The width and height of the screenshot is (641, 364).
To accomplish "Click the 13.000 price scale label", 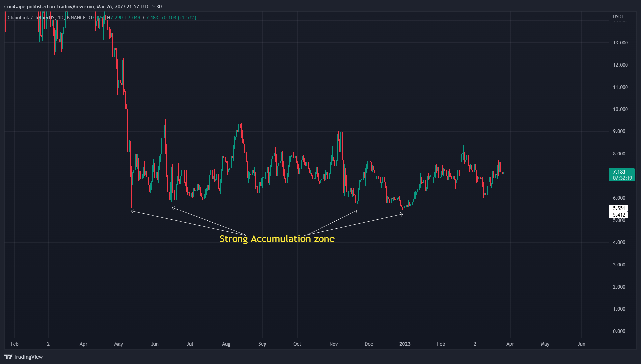I will (x=620, y=43).
